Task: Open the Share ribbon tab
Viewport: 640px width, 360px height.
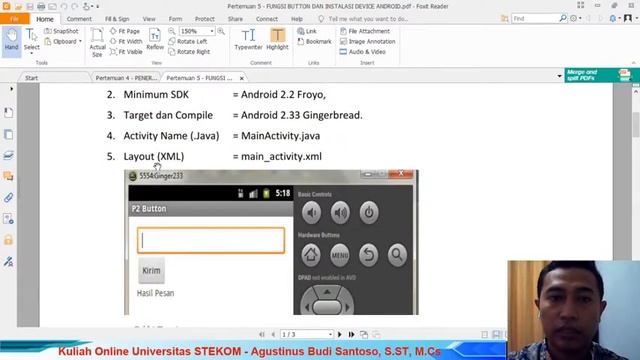Action: [x=235, y=19]
